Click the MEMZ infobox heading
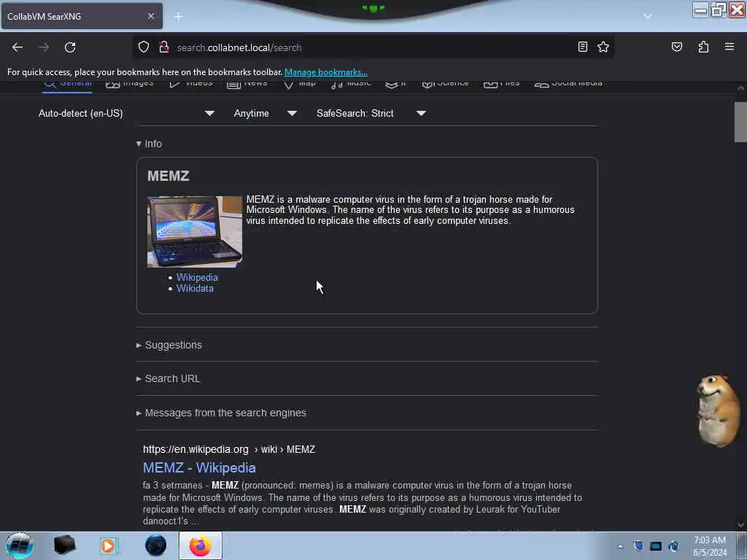747x560 pixels. coord(169,176)
